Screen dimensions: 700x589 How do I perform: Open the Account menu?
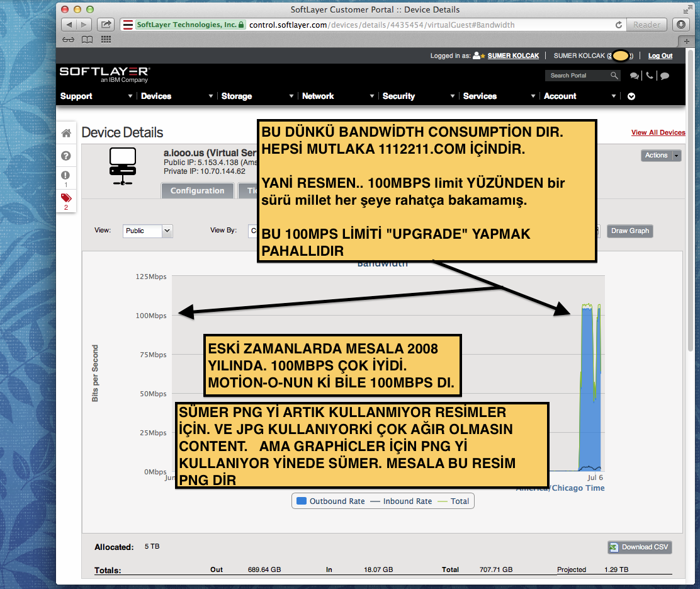(560, 96)
